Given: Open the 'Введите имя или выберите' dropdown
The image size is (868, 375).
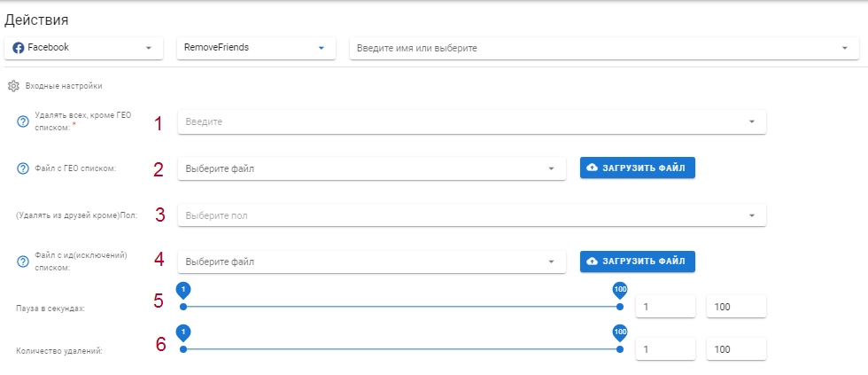Looking at the screenshot, I should pos(604,48).
